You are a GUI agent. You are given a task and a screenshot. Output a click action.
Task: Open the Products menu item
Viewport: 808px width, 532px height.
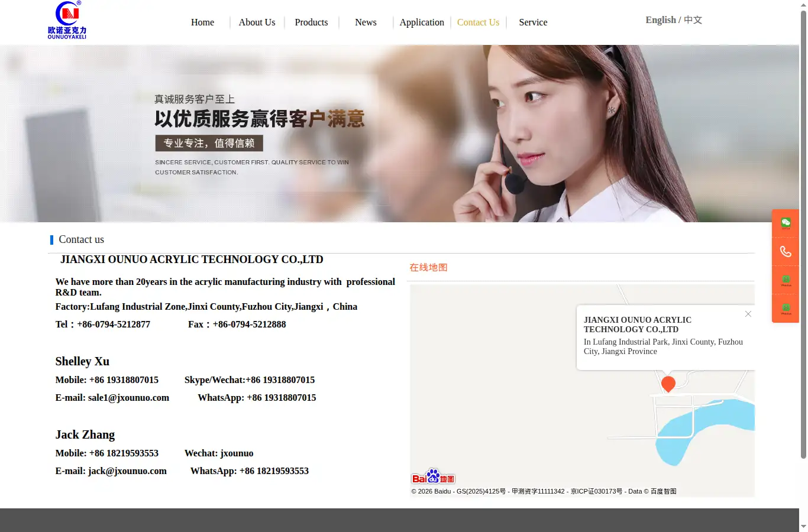click(311, 22)
